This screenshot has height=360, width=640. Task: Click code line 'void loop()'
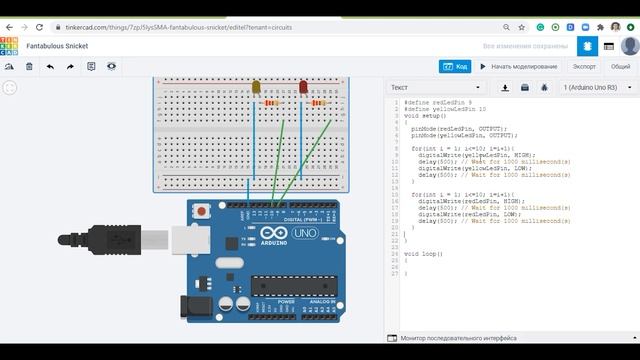pyautogui.click(x=423, y=253)
